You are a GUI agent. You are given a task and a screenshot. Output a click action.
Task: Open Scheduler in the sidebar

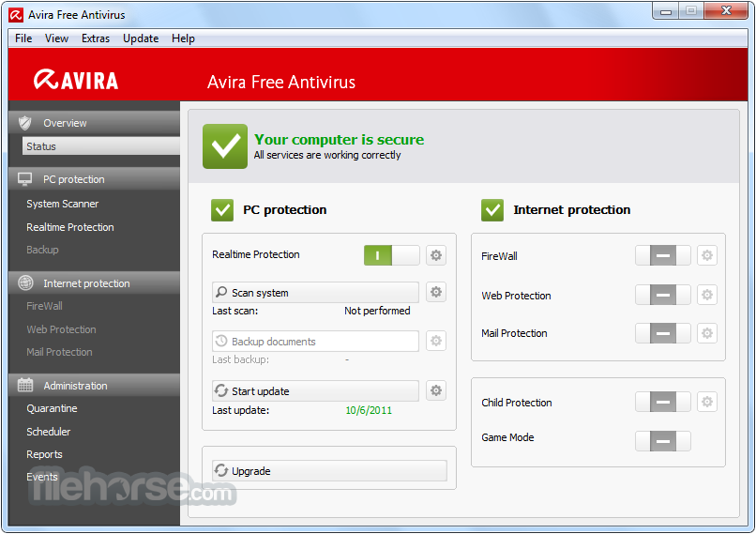(x=48, y=432)
